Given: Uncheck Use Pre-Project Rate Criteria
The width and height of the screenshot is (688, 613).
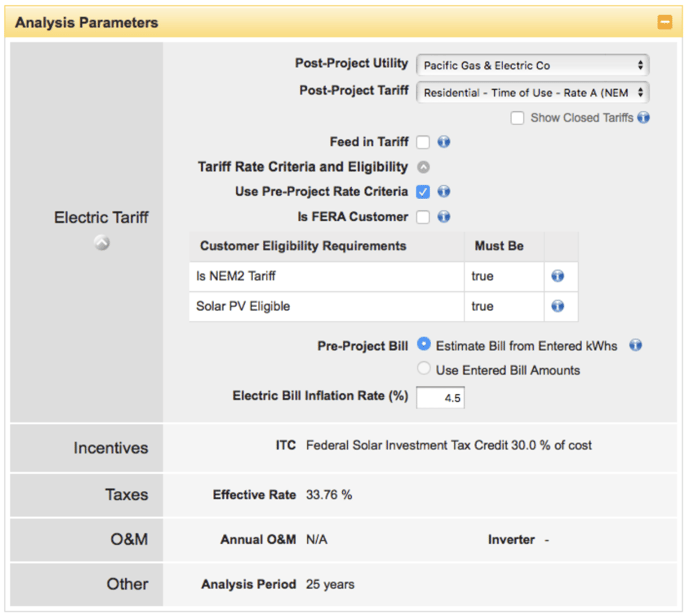Looking at the screenshot, I should (x=423, y=192).
